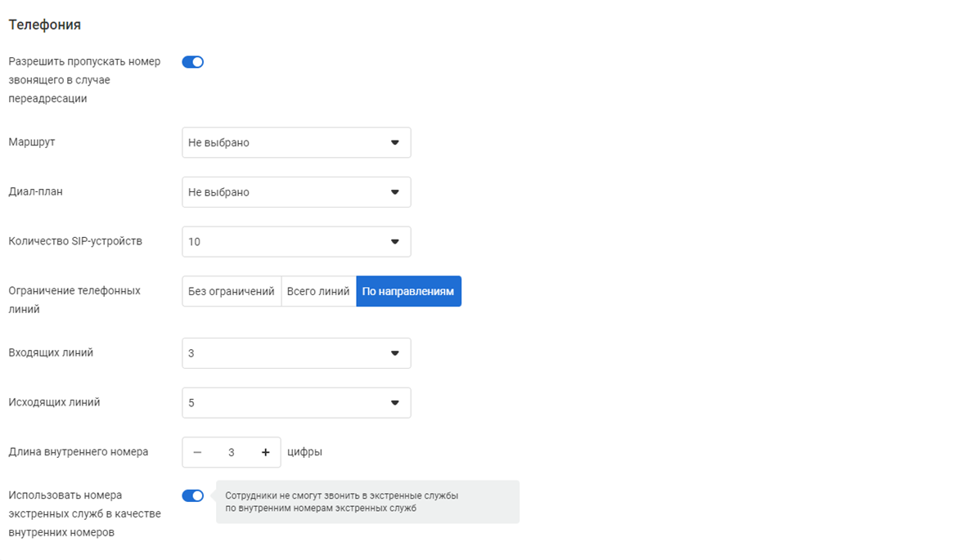The image size is (972, 560).
Task: Disable caller number pass-through on forwarding toggle
Action: click(x=193, y=62)
